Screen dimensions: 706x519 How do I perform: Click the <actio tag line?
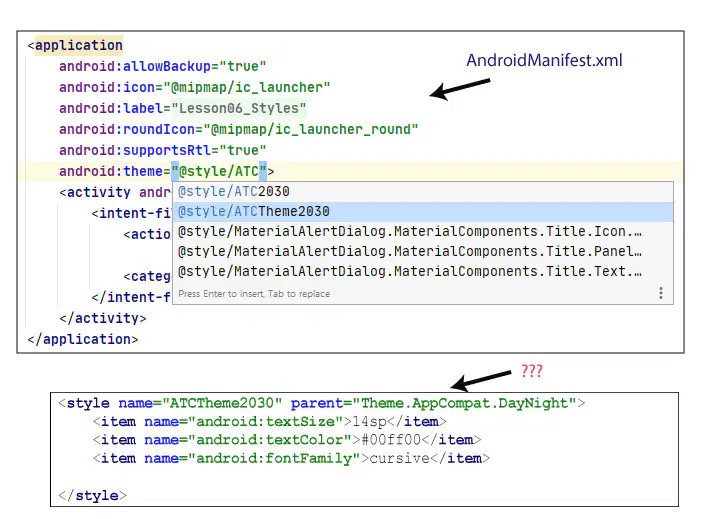tap(147, 235)
